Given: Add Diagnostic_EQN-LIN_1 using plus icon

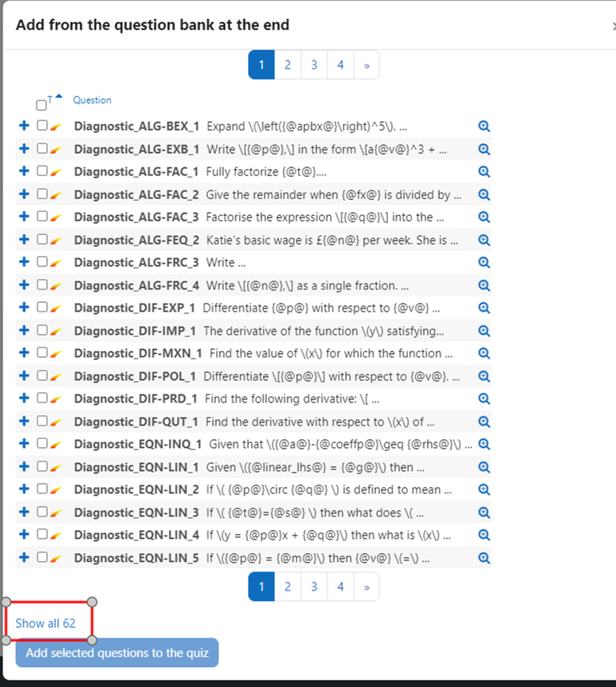Looking at the screenshot, I should coord(24,466).
